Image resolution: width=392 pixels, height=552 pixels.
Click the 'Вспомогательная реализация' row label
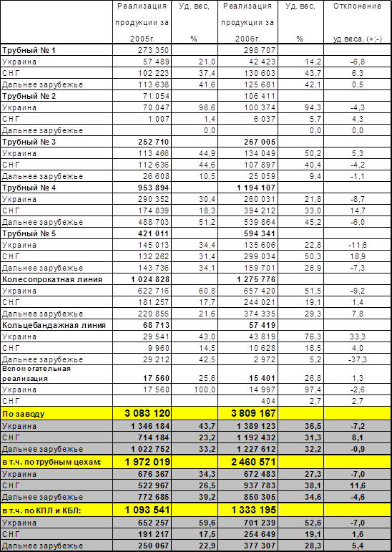coord(36,374)
